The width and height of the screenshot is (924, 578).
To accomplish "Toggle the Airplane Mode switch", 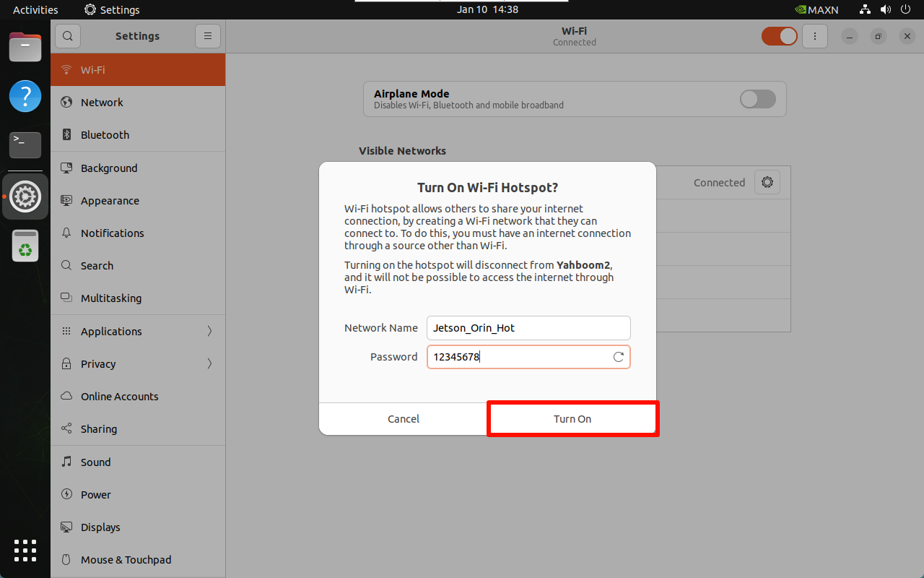I will tap(757, 99).
